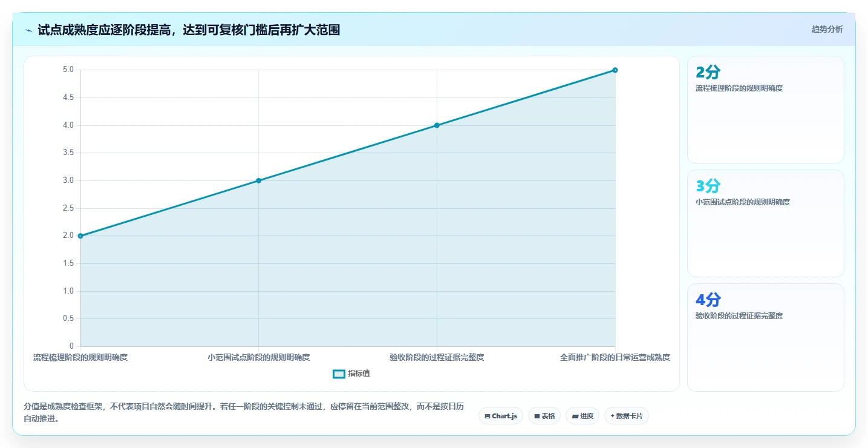Open the 4分 验收阶段 card

coord(765,337)
